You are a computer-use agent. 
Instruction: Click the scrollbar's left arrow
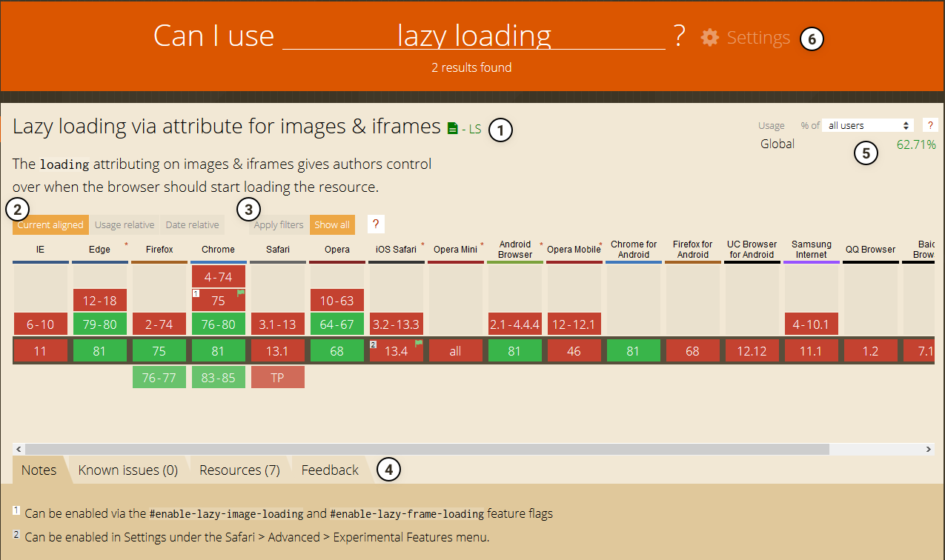pos(19,449)
